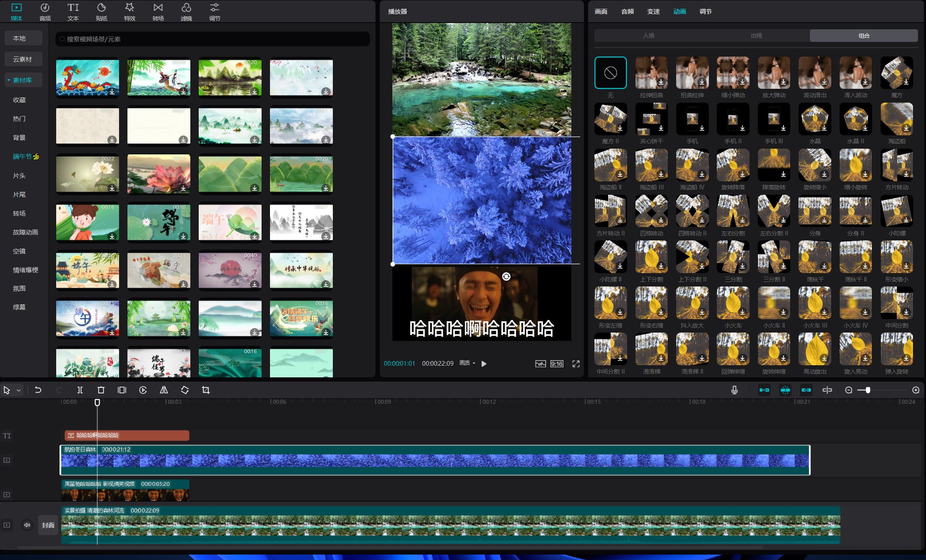
Task: Click the search 搜索视频场景/元素 field
Action: pyautogui.click(x=213, y=39)
